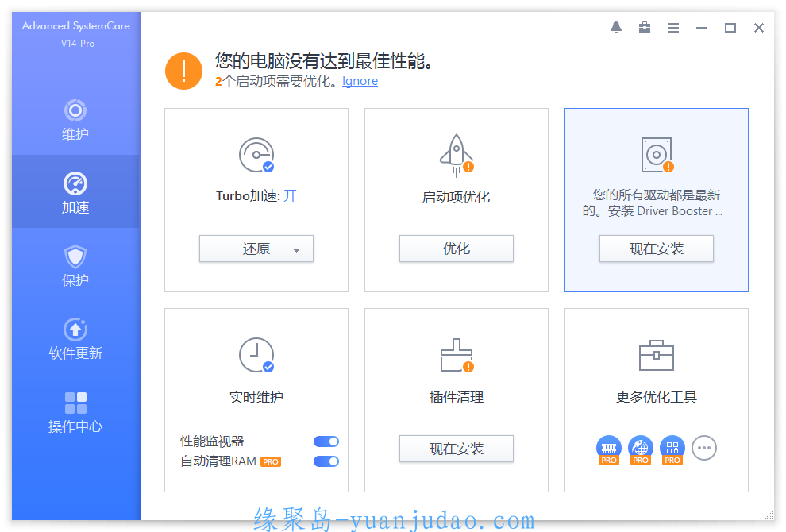Click the 实时维护 label

point(256,397)
